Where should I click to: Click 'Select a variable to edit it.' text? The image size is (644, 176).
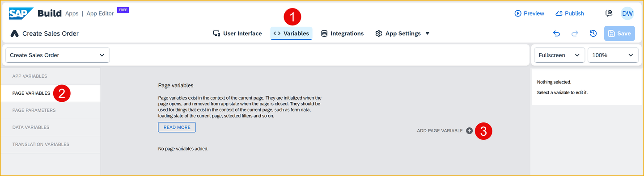(562, 92)
